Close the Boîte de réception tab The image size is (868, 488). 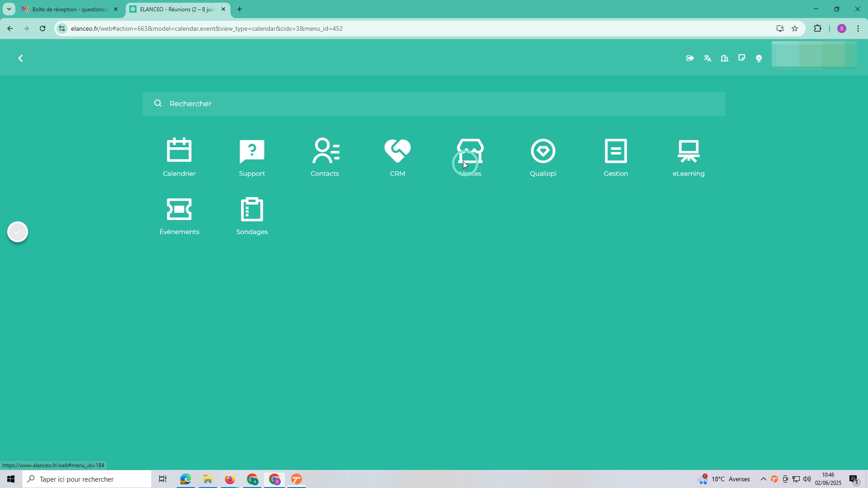point(116,9)
